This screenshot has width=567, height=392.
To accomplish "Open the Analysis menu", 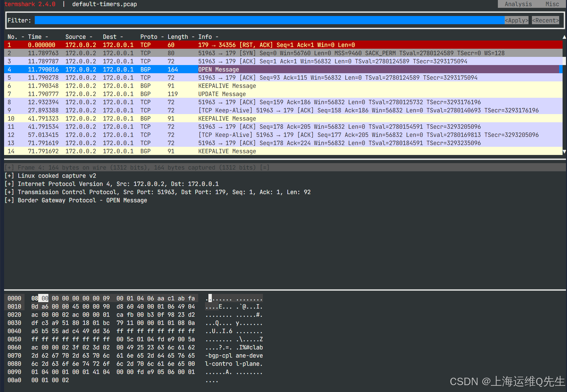I will [x=518, y=4].
